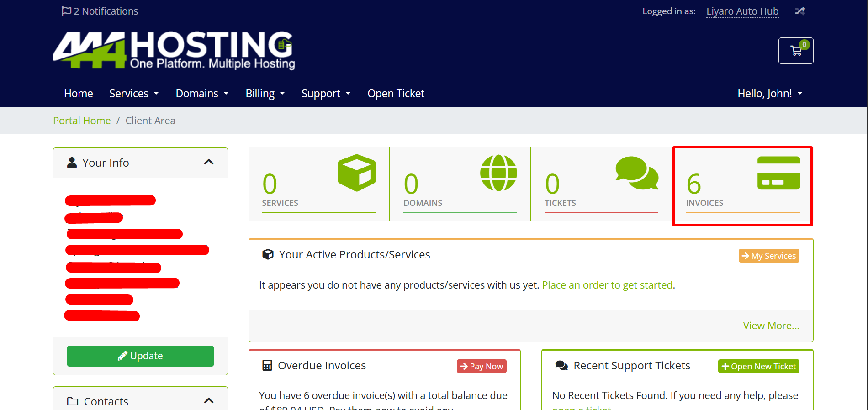The image size is (868, 410).
Task: Click the View More link
Action: [771, 326]
